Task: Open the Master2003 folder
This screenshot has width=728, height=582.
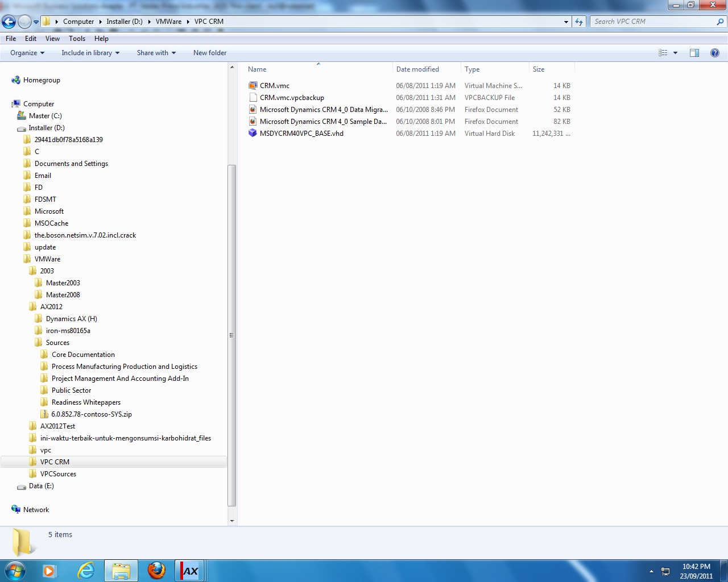Action: (x=63, y=283)
